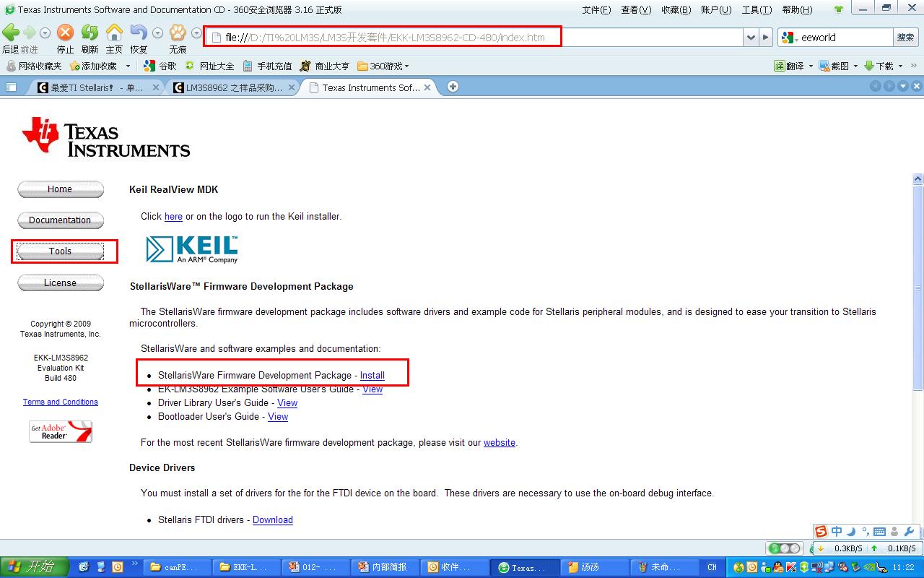Refresh the page with green arrows icon

tap(90, 33)
